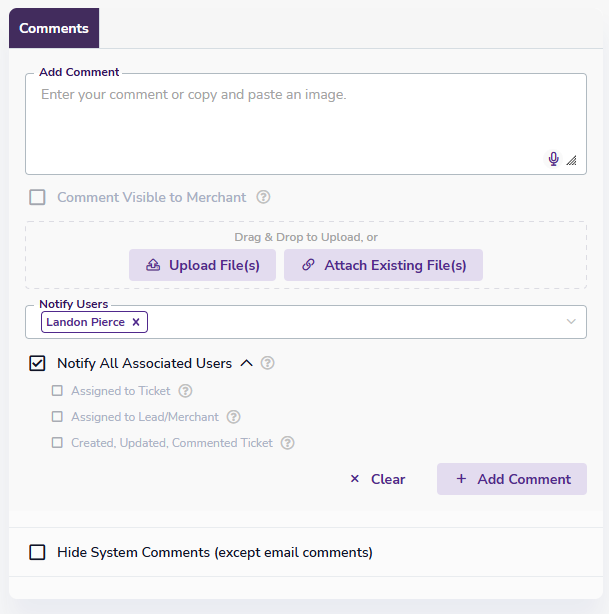Tick the Assigned to Ticket checkbox
Viewport: 609px width, 614px height.
tap(57, 391)
